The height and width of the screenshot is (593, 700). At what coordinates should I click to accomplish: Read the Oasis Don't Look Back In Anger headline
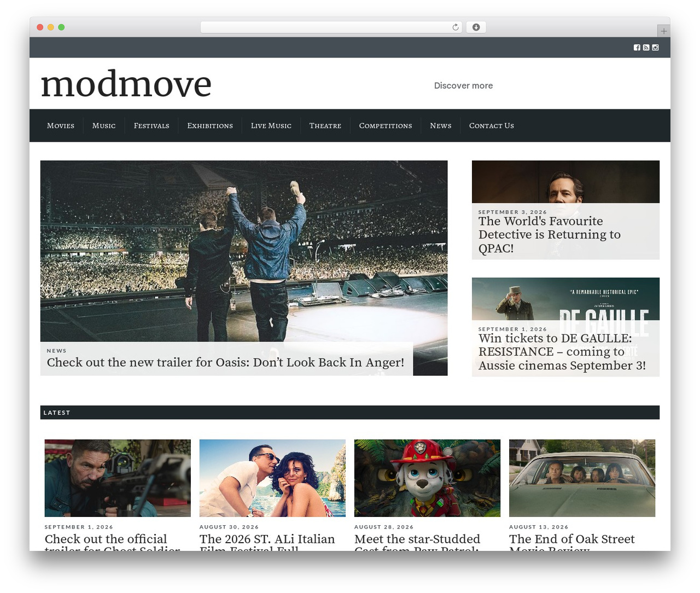[225, 363]
